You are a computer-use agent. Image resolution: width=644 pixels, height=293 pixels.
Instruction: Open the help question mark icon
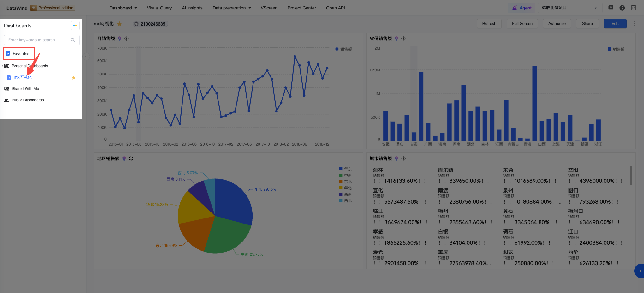[x=622, y=8]
